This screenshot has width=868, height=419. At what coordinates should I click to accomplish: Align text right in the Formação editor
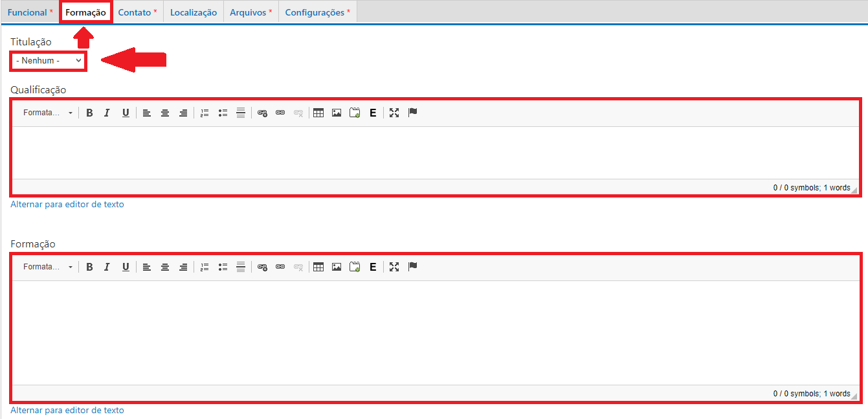coord(183,267)
